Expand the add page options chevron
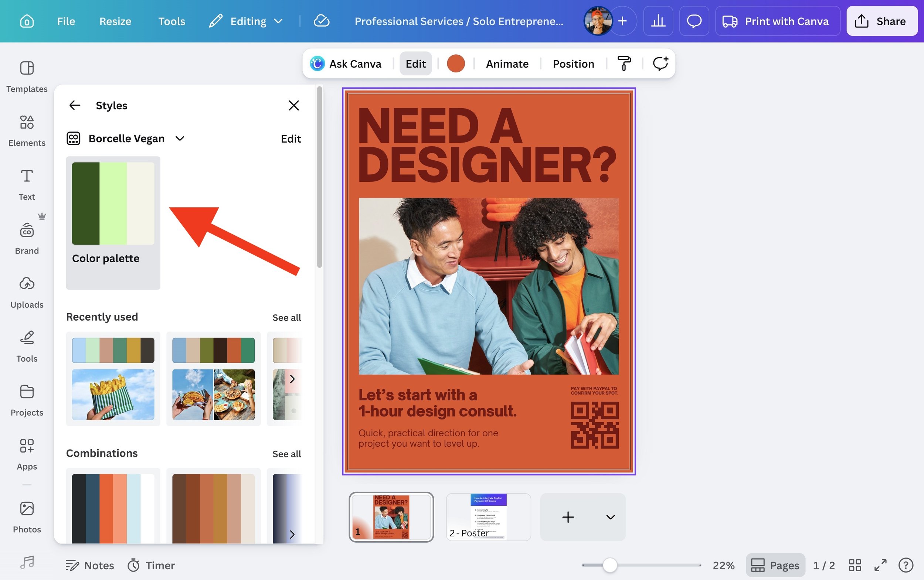This screenshot has width=924, height=580. click(610, 517)
